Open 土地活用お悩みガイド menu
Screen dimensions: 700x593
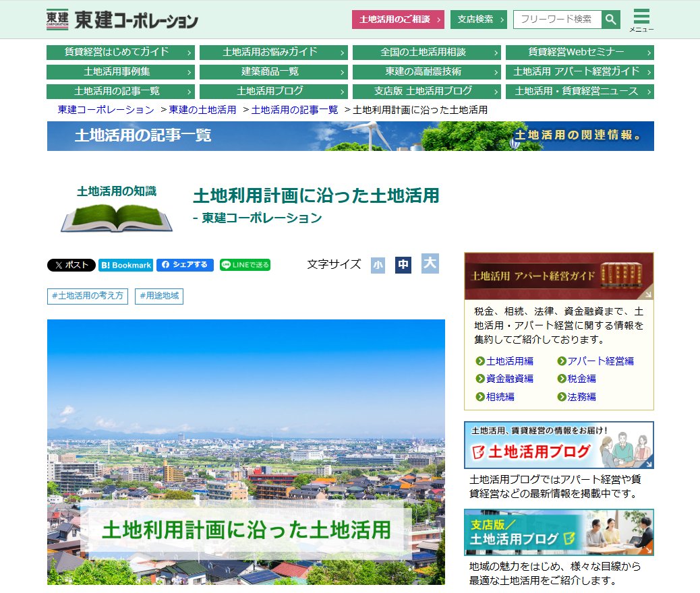(274, 52)
